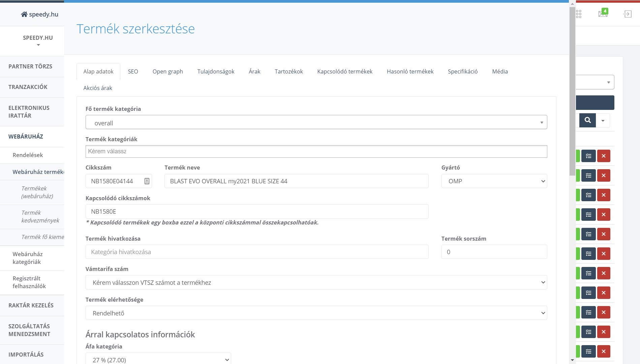640x364 pixels.
Task: Click the Termék sorszám input field
Action: point(494,252)
